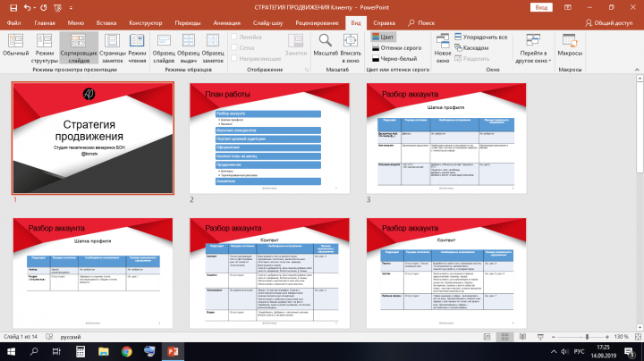This screenshot has width=644, height=361.
Task: Click the spell check icon in status bar
Action: pyautogui.click(x=49, y=337)
